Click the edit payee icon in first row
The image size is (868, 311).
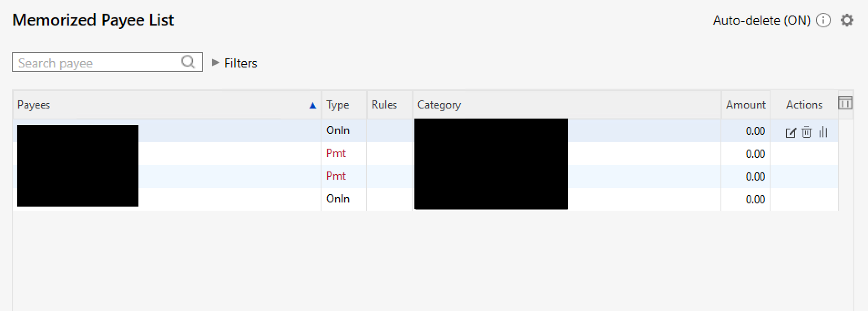[x=791, y=133]
